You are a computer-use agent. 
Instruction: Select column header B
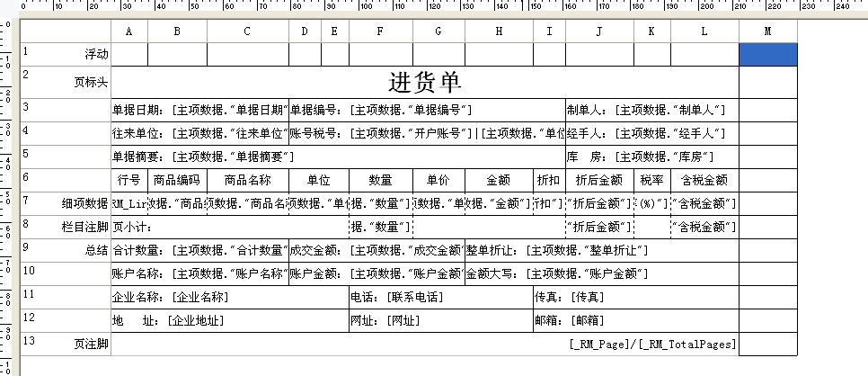point(177,31)
